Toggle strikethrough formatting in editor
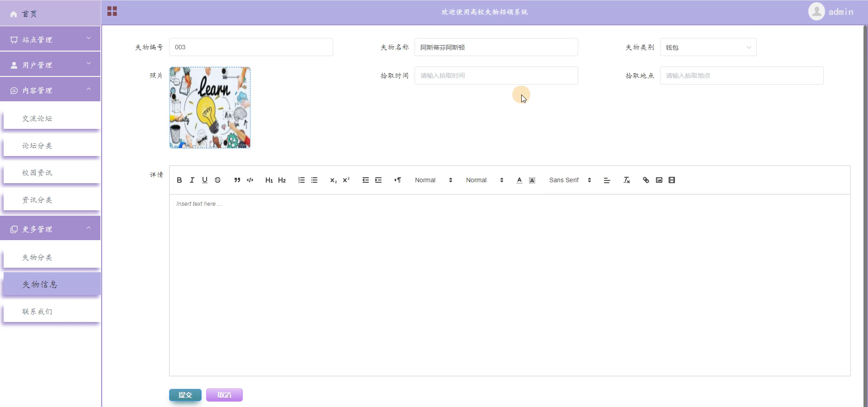 (217, 180)
